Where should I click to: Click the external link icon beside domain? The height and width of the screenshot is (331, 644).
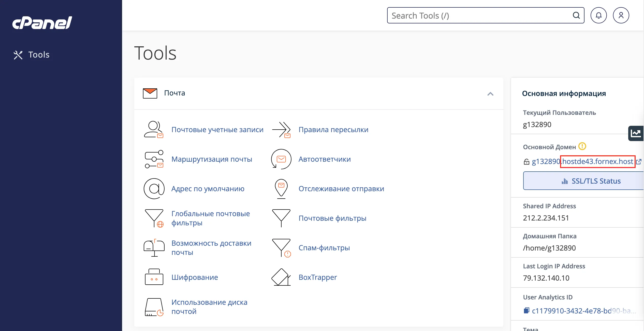[x=639, y=161]
